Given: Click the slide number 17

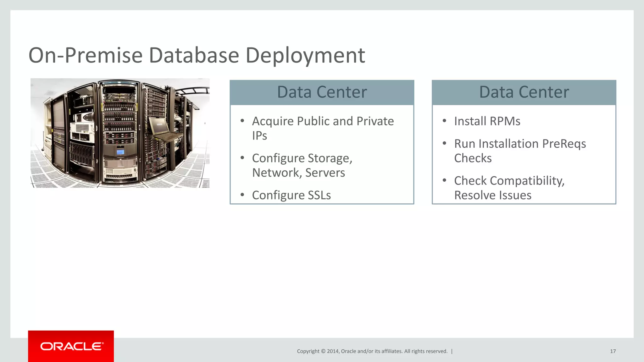Looking at the screenshot, I should coord(613,351).
